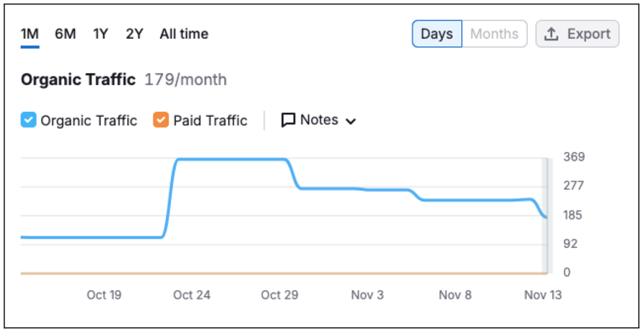Viewport: 644px width, 333px height.
Task: Select the 2Y time range tab
Action: pos(135,34)
